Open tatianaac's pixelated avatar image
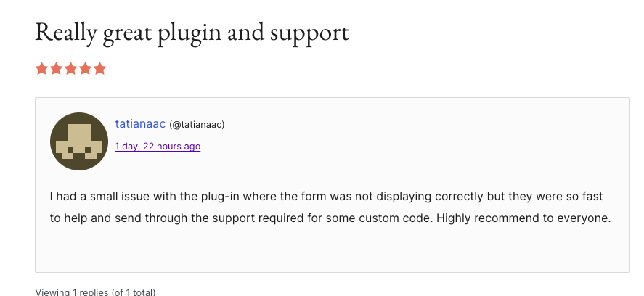The height and width of the screenshot is (296, 644). click(79, 141)
